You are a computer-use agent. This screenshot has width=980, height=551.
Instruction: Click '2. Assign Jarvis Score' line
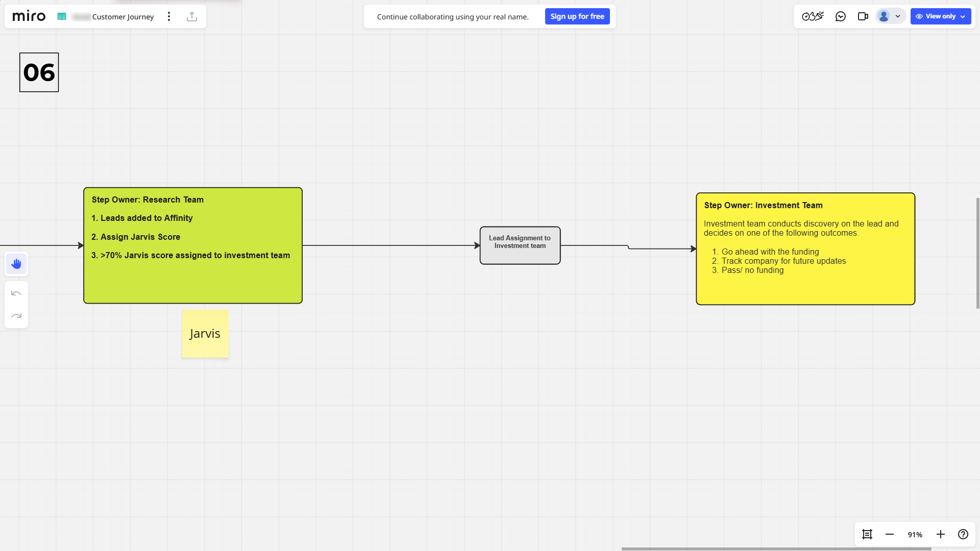tap(136, 237)
